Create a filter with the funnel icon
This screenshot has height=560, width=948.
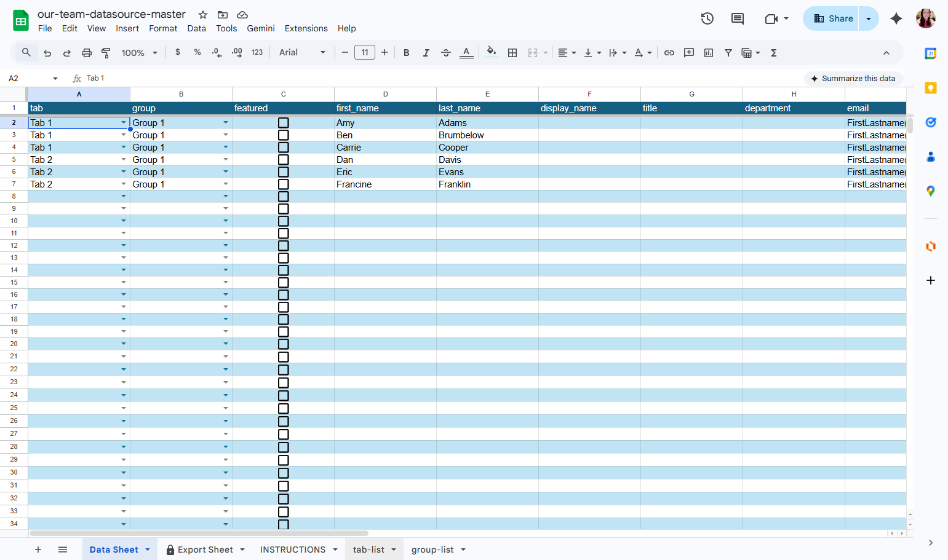coord(728,53)
